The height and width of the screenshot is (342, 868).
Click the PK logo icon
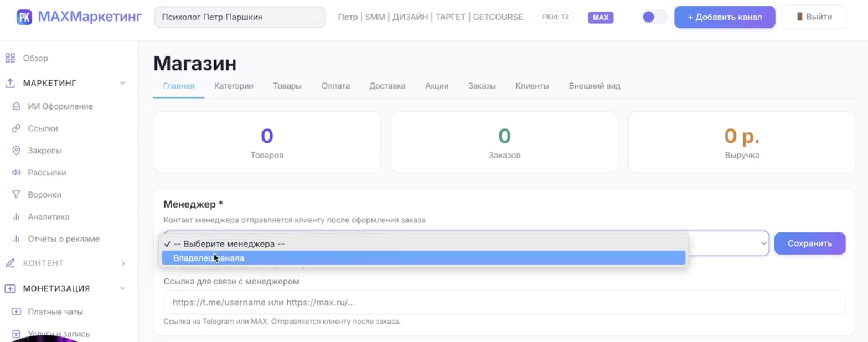point(24,17)
